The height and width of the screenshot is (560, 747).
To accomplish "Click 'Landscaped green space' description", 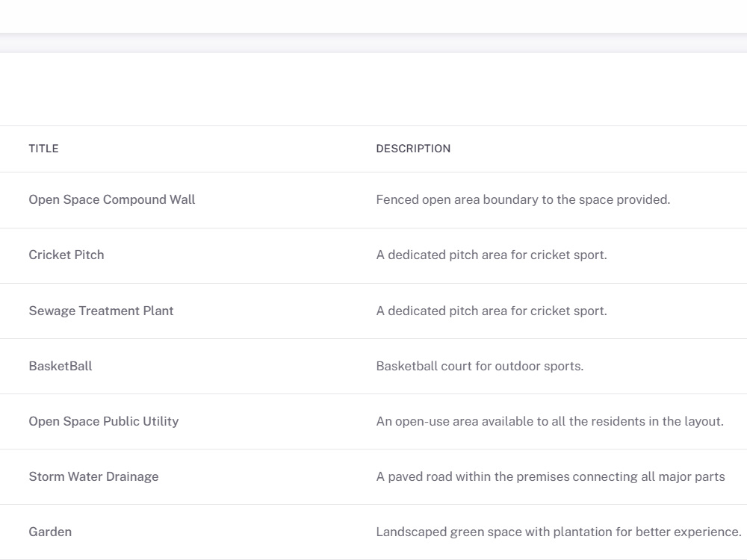I will click(x=559, y=532).
